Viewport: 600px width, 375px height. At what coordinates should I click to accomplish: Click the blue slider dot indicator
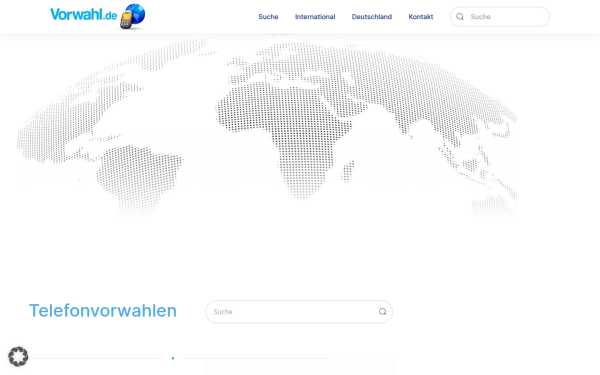coord(173,358)
